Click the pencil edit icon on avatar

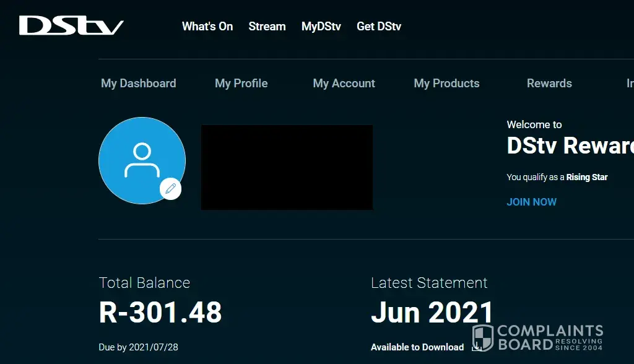[x=170, y=189]
